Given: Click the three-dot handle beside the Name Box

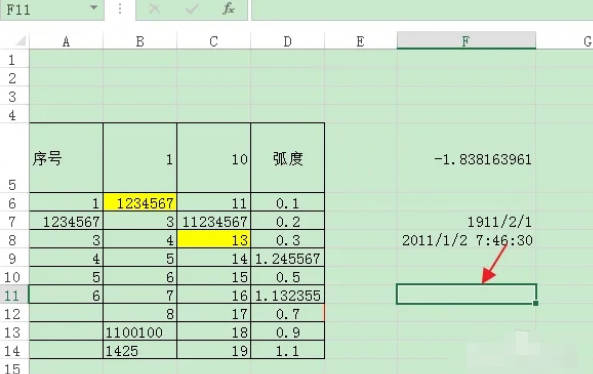Looking at the screenshot, I should pos(120,9).
